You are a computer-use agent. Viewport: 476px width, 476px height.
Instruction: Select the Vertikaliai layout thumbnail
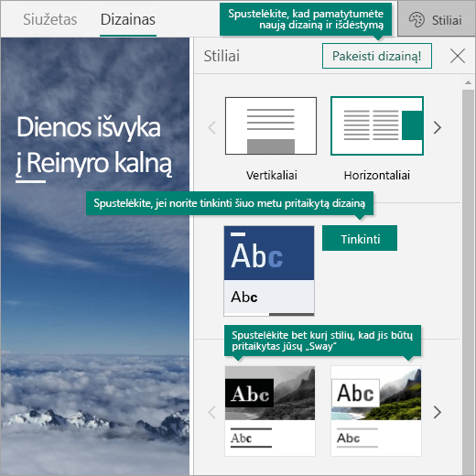271,125
